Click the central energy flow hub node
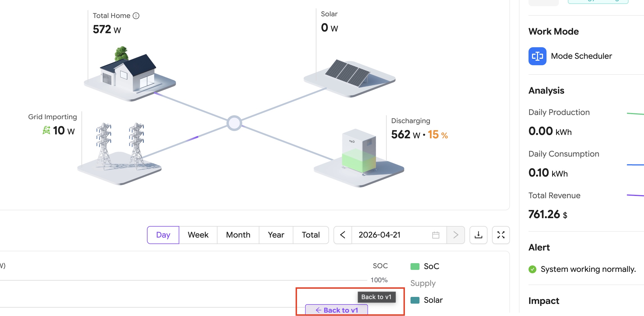The width and height of the screenshot is (644, 316). (234, 123)
